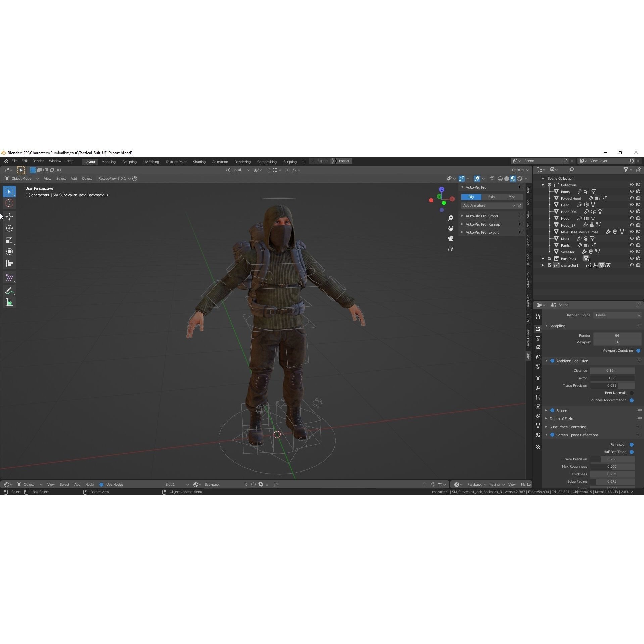
Task: Open the Texture properties checker tab
Action: (x=538, y=447)
